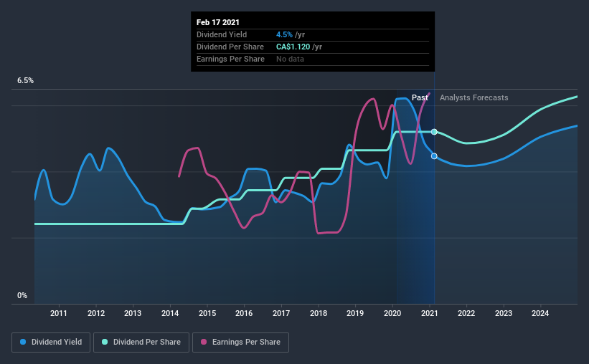
Task: Select the teal dividend per share data point marker
Action: (434, 132)
